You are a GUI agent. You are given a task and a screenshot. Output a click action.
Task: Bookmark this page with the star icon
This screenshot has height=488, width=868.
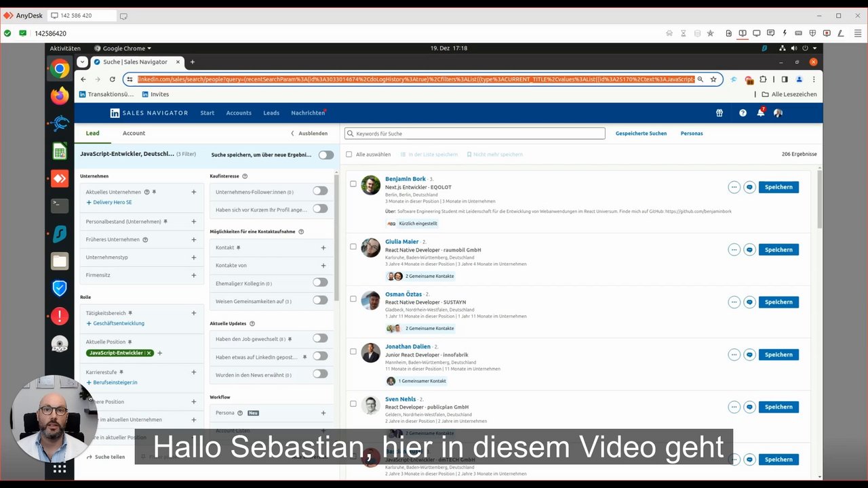pyautogui.click(x=713, y=79)
